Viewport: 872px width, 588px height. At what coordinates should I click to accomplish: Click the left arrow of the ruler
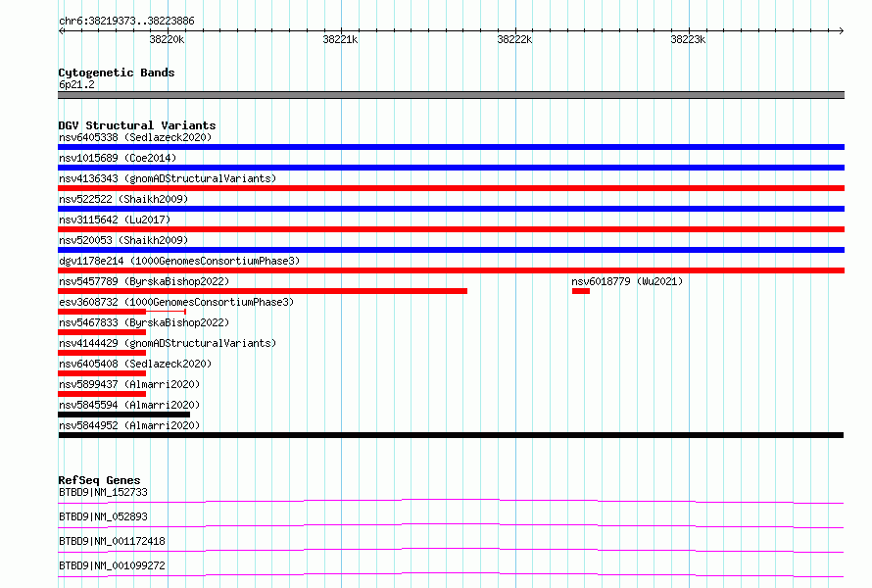click(62, 30)
